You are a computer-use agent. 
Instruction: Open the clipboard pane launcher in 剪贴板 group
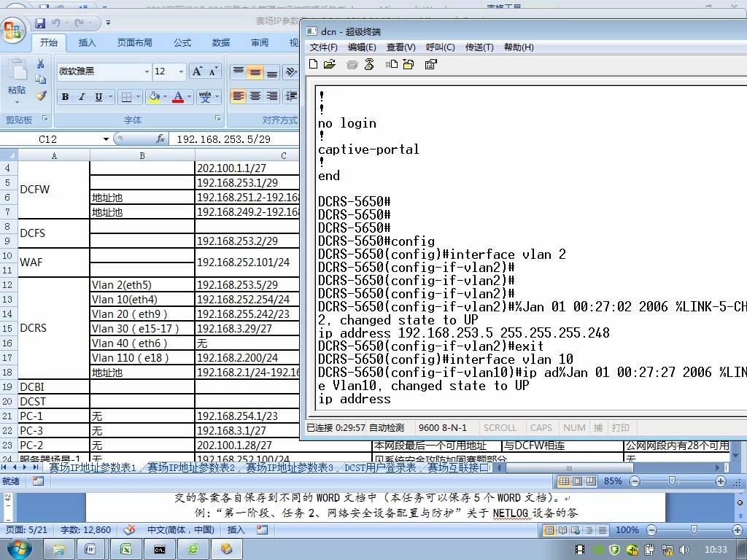[x=45, y=118]
